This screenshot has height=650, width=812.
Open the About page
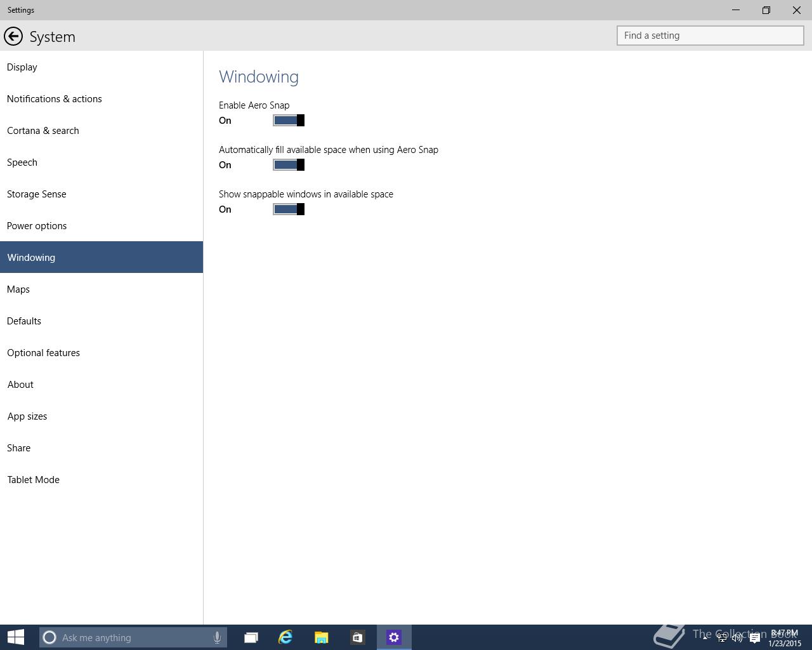101,384
